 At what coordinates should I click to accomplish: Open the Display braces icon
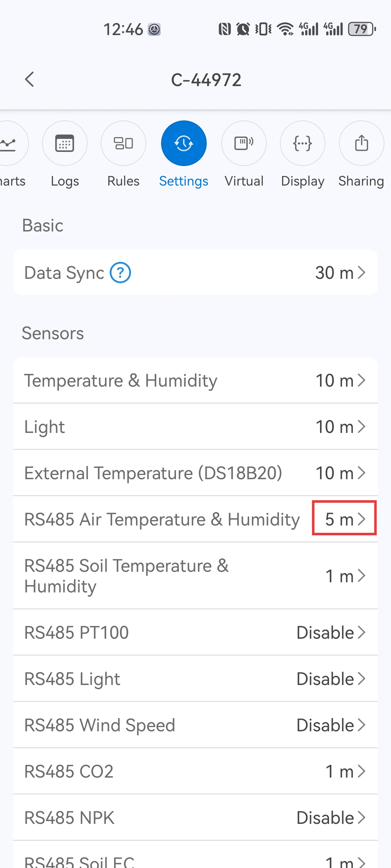coord(303,143)
